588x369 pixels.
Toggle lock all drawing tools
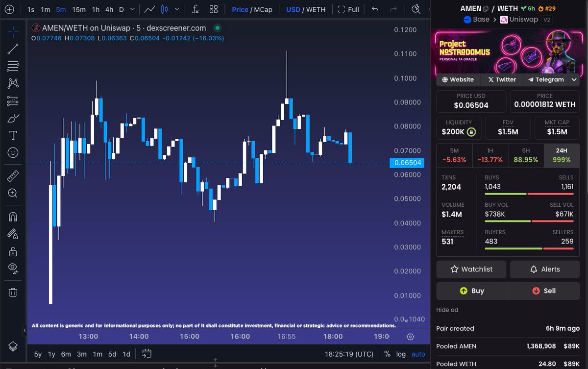[13, 251]
